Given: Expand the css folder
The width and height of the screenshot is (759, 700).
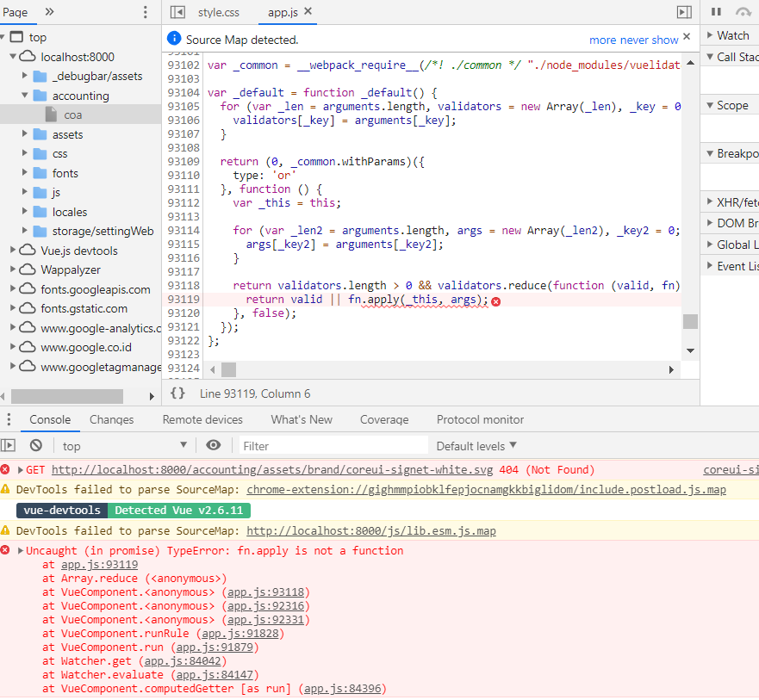Looking at the screenshot, I should (25, 153).
